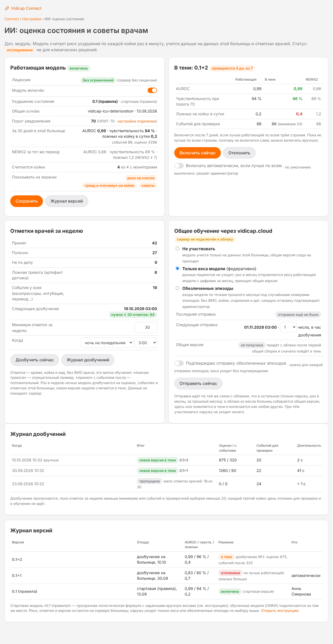
Task: Start retraining with Дообучить сейчас
Action: tap(35, 360)
